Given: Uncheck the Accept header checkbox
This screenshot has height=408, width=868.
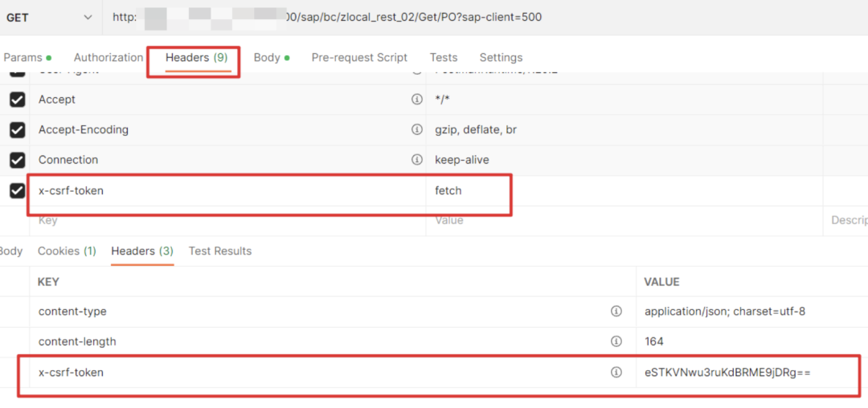Looking at the screenshot, I should point(17,100).
